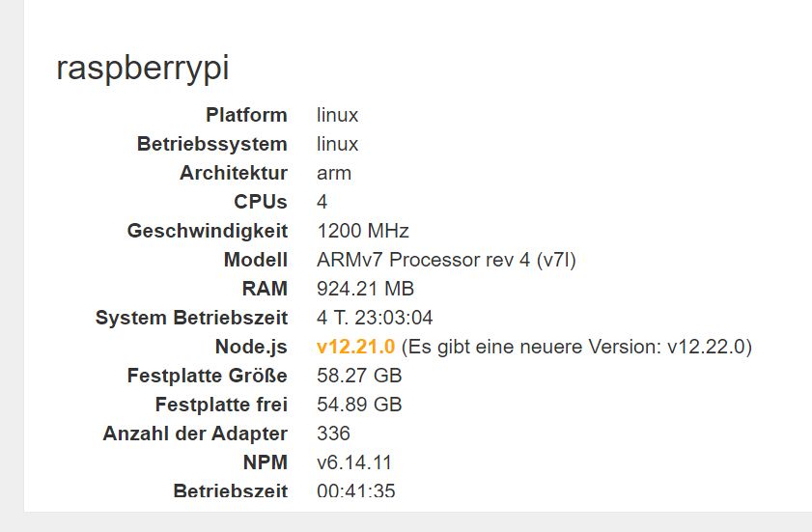Viewport: 812px width, 532px height.
Task: Click the newer version v12.22.0 notice
Action: [576, 347]
